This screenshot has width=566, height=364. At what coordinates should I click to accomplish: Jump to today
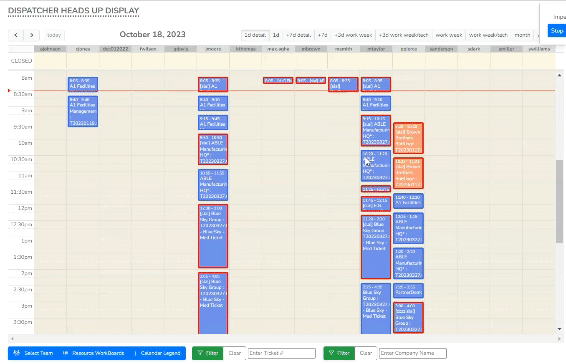point(54,35)
